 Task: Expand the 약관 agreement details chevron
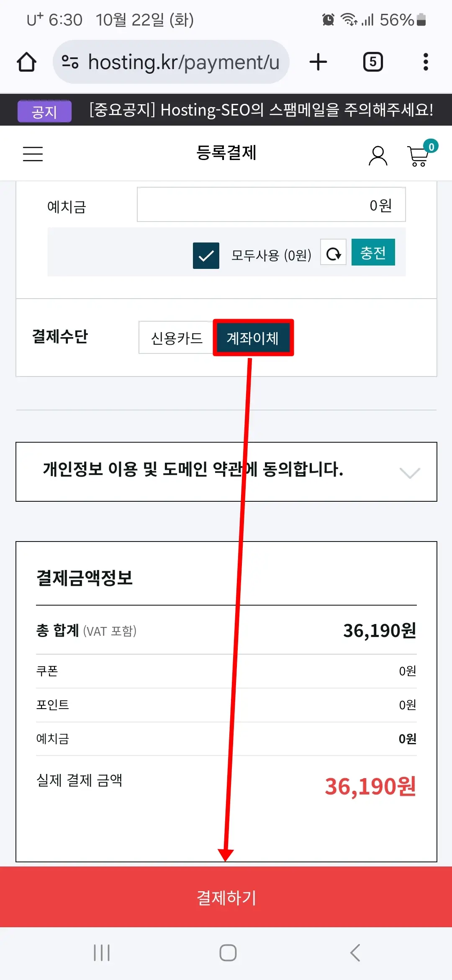click(409, 472)
